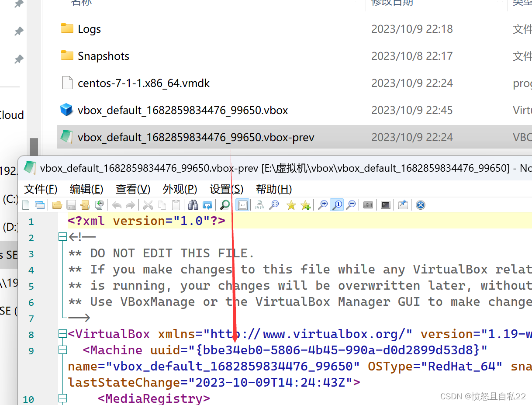Click the command-line console icon

click(385, 205)
